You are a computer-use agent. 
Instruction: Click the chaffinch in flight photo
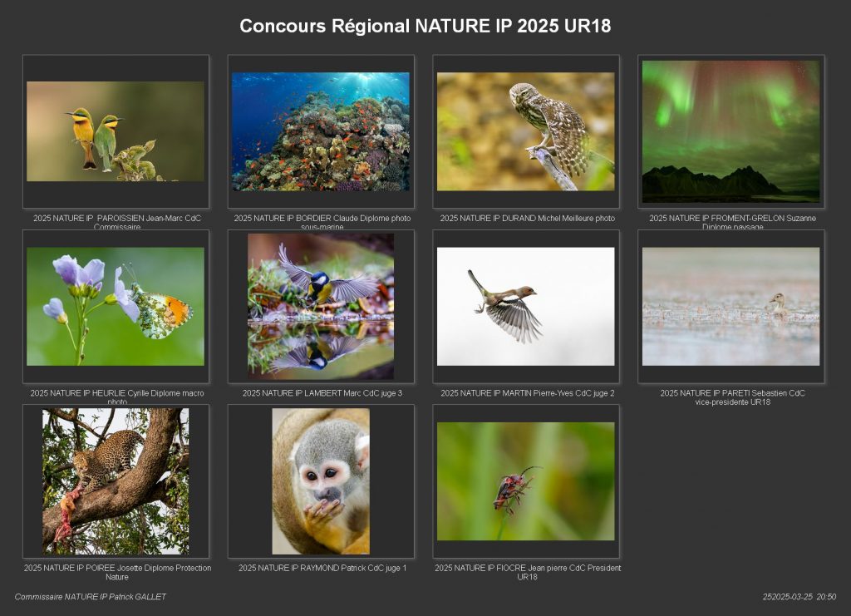(x=526, y=306)
